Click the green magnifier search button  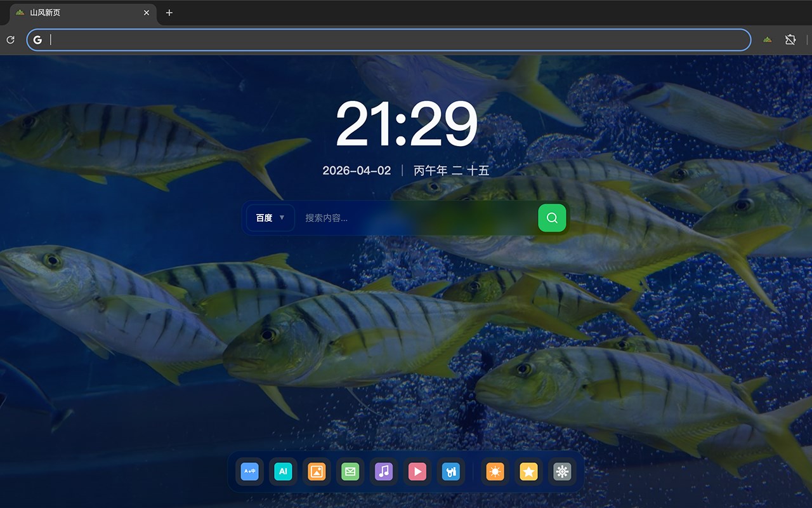(x=552, y=218)
